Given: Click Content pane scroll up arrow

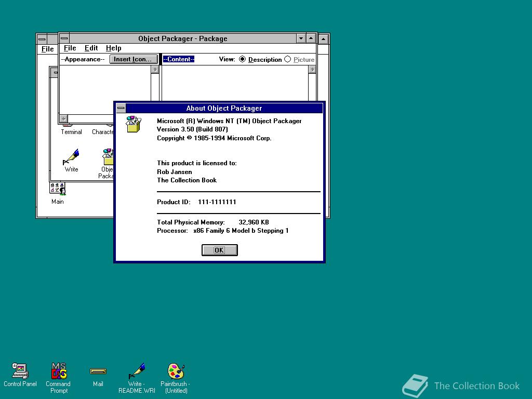Looking at the screenshot, I should (312, 70).
